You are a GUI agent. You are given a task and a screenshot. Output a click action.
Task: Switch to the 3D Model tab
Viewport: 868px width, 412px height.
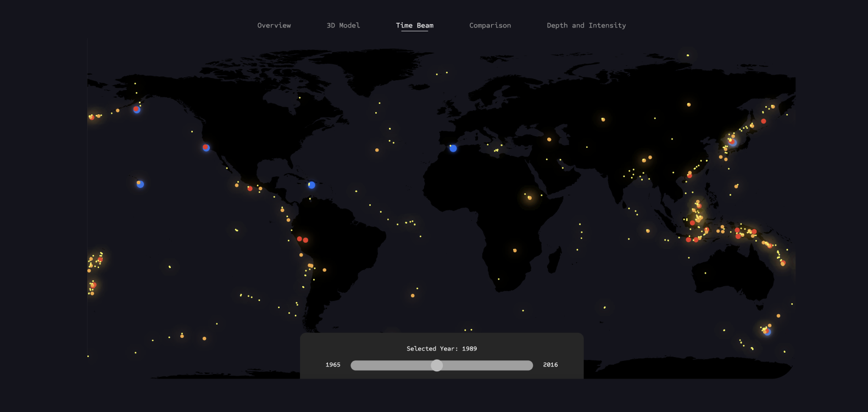[343, 25]
